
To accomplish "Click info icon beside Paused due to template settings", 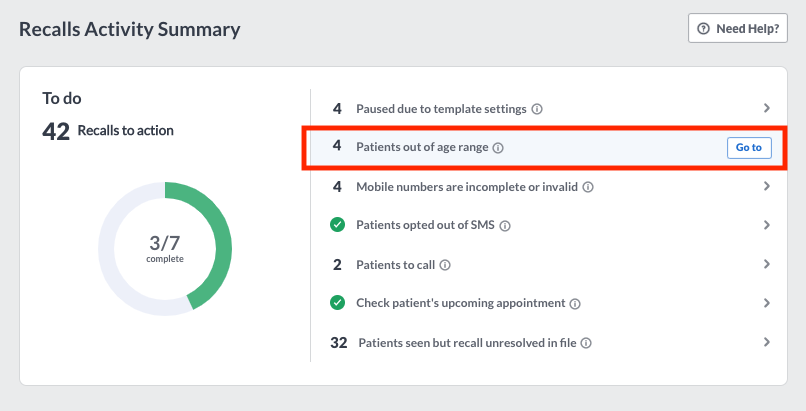I will pos(537,109).
